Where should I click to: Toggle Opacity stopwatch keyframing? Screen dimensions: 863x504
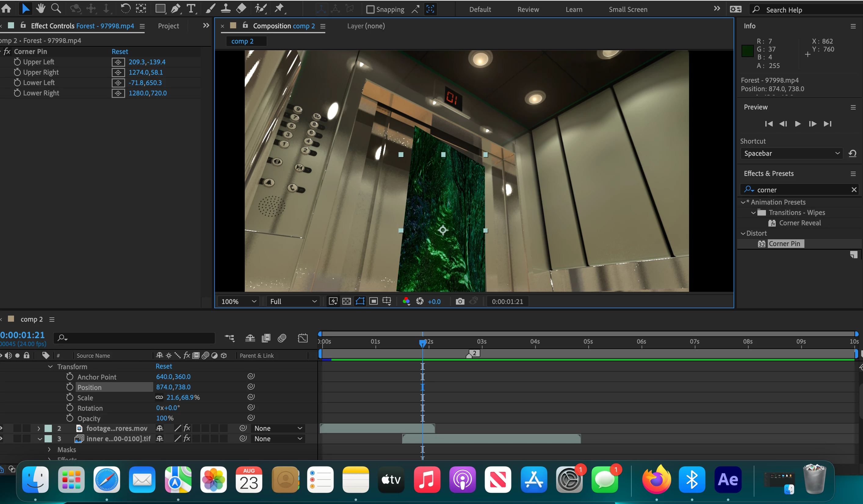pyautogui.click(x=70, y=418)
